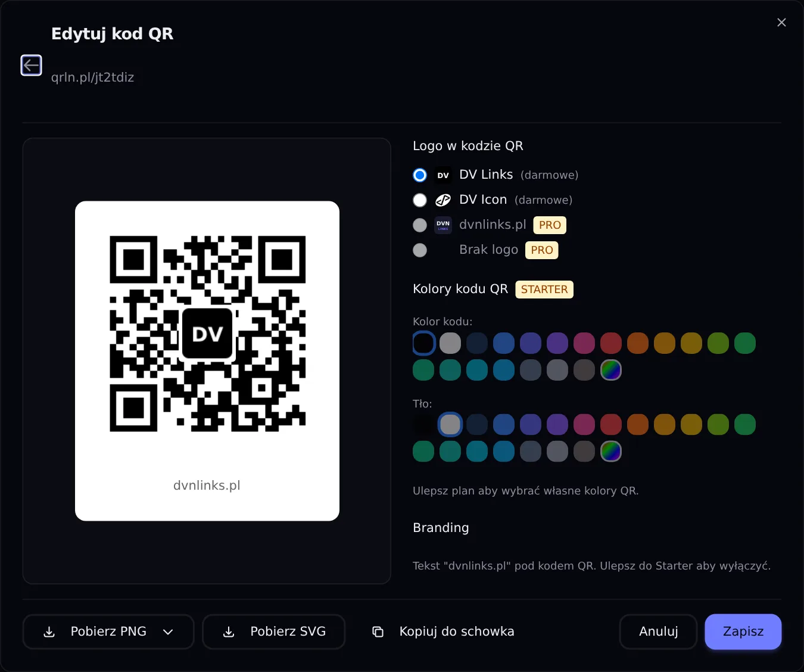Screen dimensions: 804x672
Task: Select the Brak logo radio button
Action: click(420, 250)
